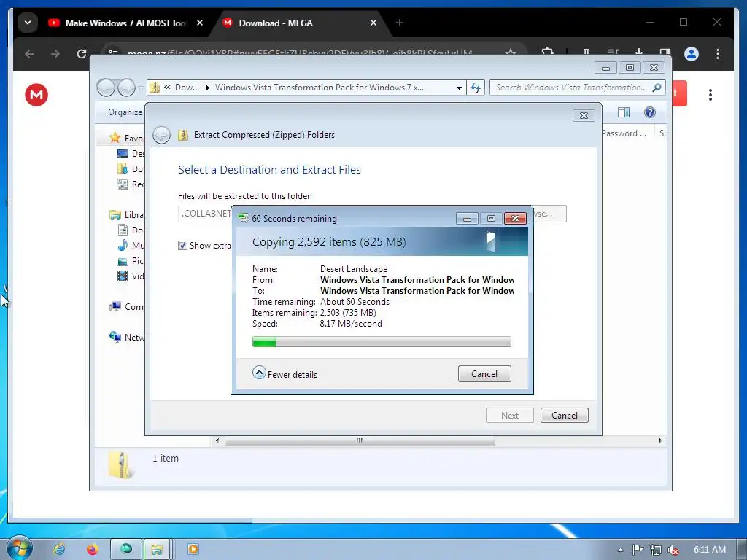This screenshot has width=747, height=560.
Task: Click the extraction destination path field
Action: (205, 214)
